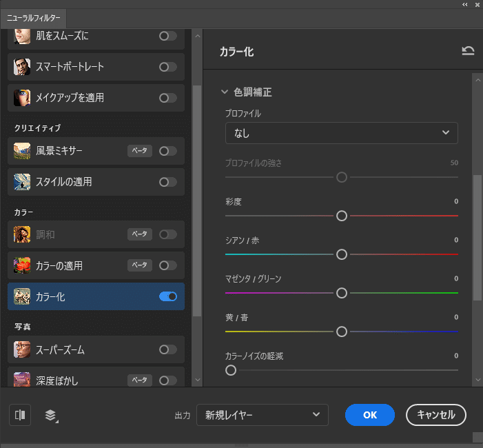Click the カラー category heading
Image resolution: width=483 pixels, height=448 pixels.
pyautogui.click(x=23, y=212)
